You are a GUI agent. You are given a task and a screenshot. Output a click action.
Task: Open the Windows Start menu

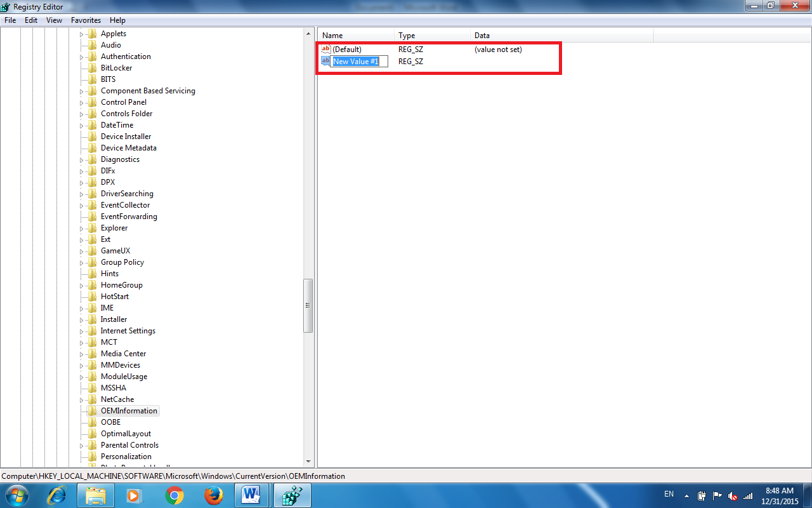(x=16, y=495)
